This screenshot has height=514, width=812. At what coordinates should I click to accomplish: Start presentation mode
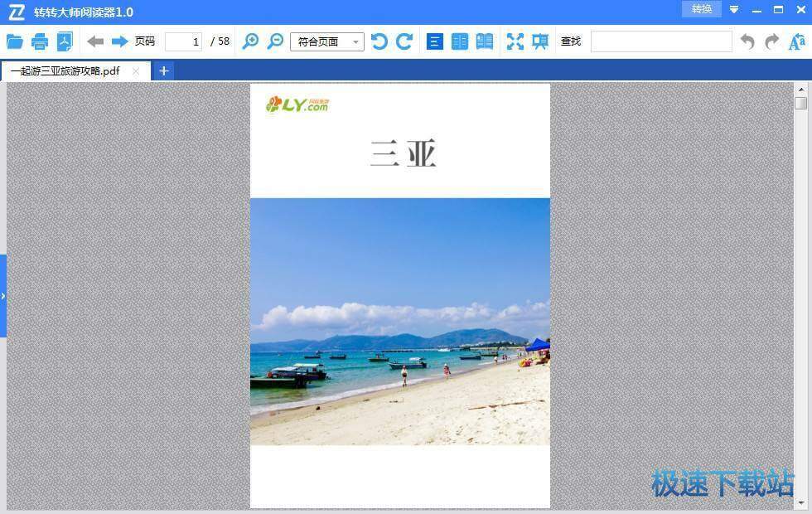[540, 41]
